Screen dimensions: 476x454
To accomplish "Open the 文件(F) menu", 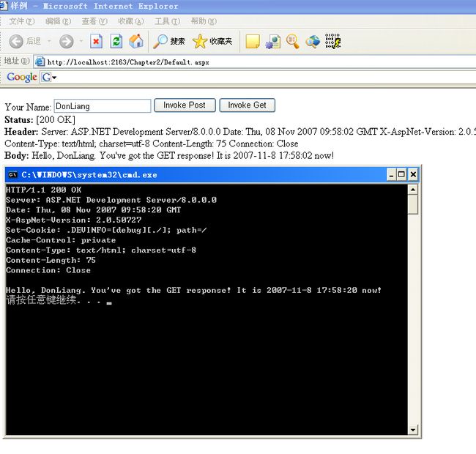I will (21, 21).
